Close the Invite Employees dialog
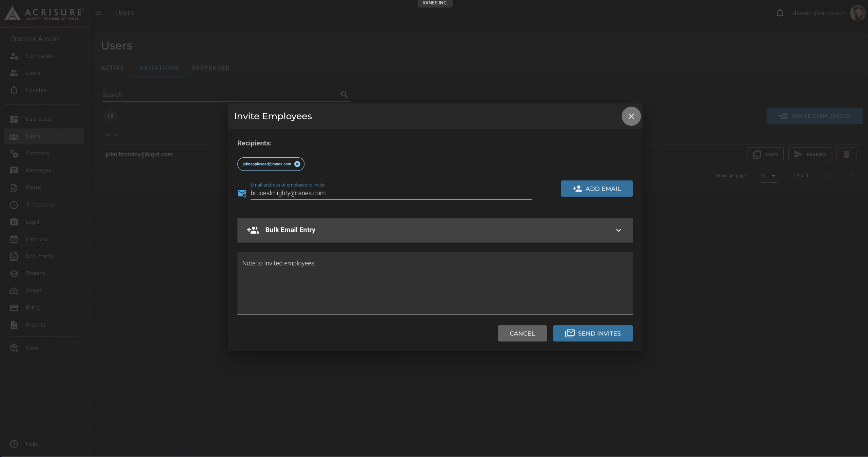Screen dimensions: 868x457 pyautogui.click(x=631, y=116)
